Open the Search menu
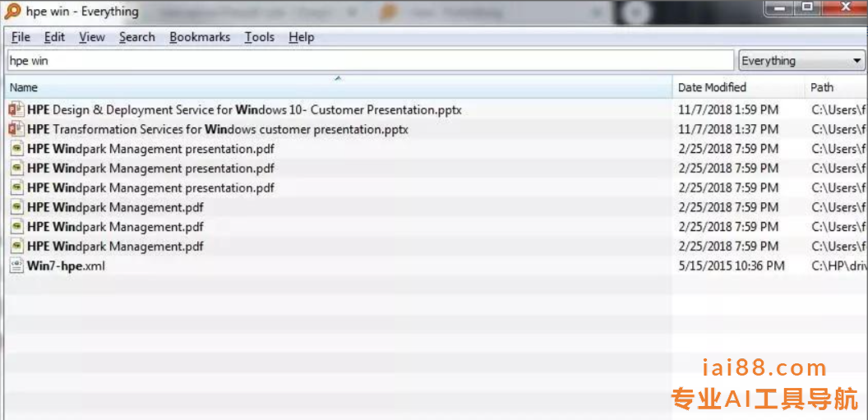The image size is (868, 420). (136, 37)
